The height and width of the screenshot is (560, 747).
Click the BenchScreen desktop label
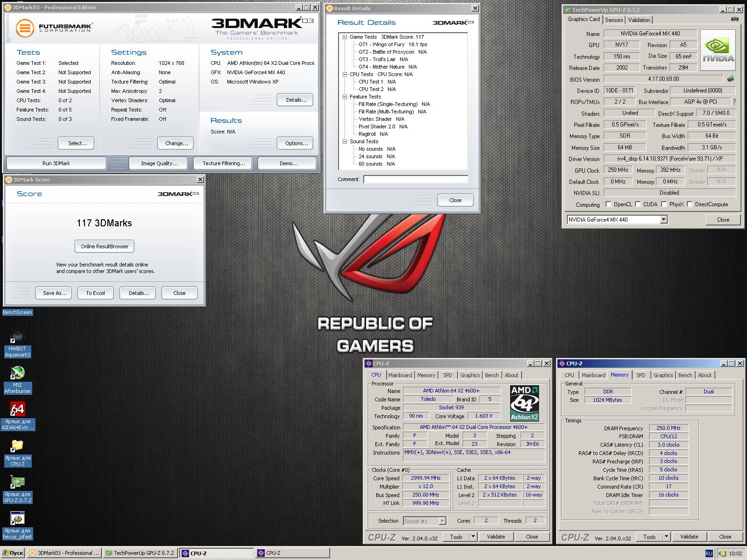18,313
